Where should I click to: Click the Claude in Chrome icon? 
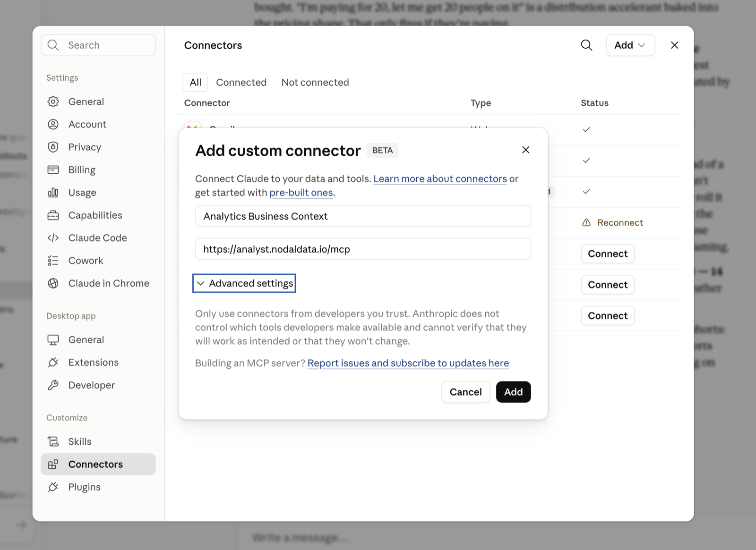[53, 283]
